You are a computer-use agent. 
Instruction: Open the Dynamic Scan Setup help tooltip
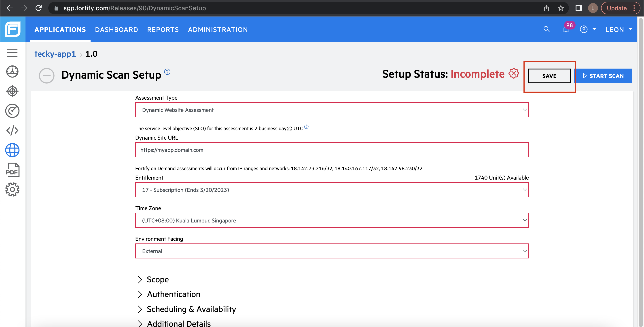coord(167,72)
